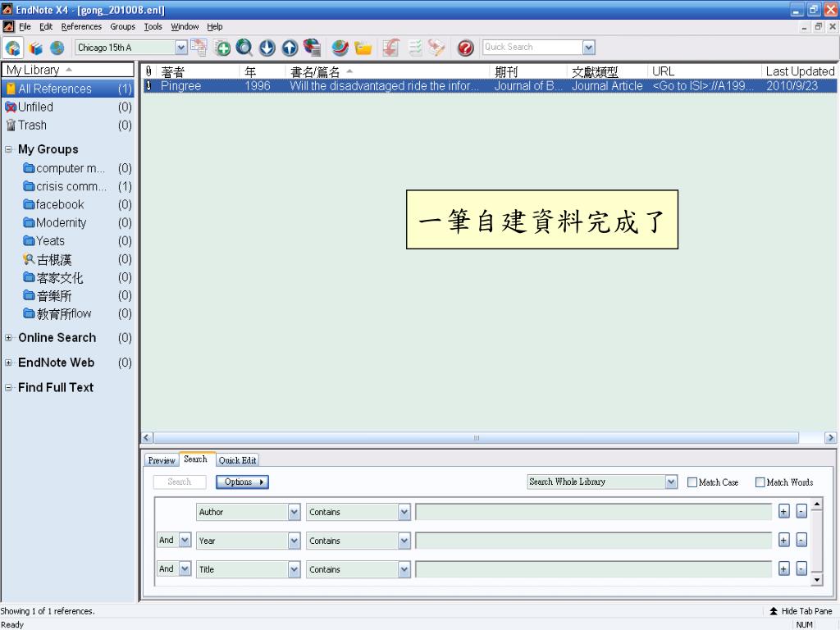Open the Title field dropdown

[x=294, y=569]
